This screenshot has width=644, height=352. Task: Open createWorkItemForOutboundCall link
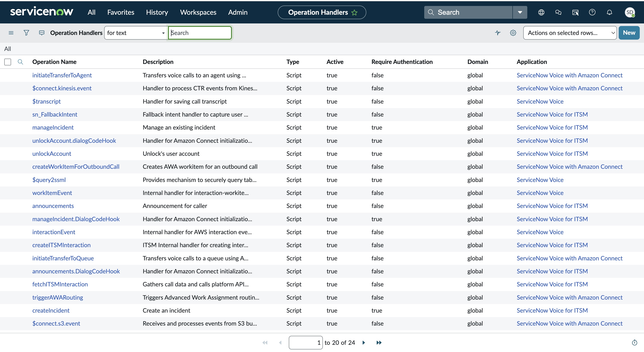[76, 167]
